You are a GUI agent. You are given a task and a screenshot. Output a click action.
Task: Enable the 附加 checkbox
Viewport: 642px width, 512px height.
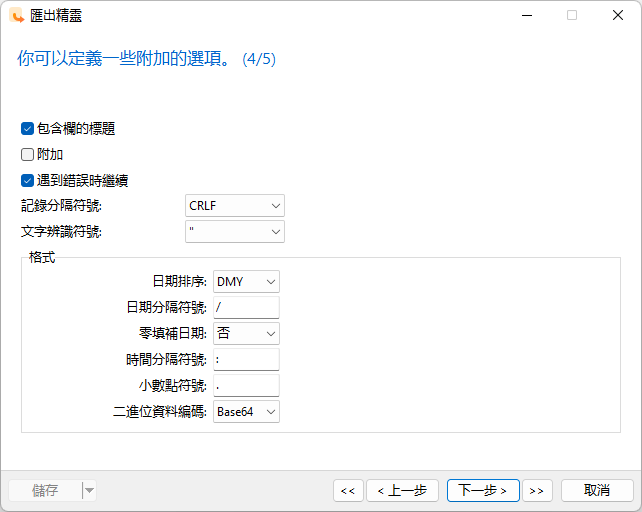(x=27, y=155)
